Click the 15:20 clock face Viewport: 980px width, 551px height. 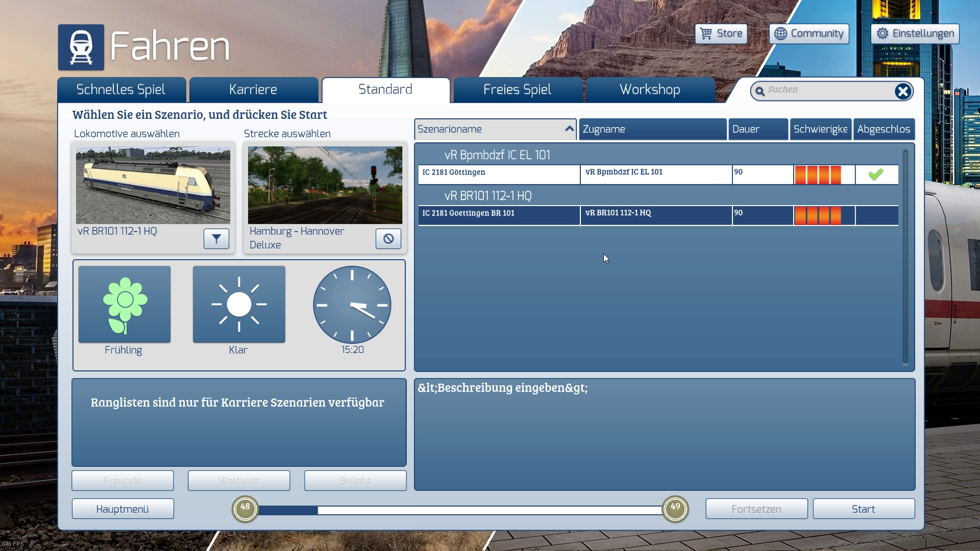(352, 305)
